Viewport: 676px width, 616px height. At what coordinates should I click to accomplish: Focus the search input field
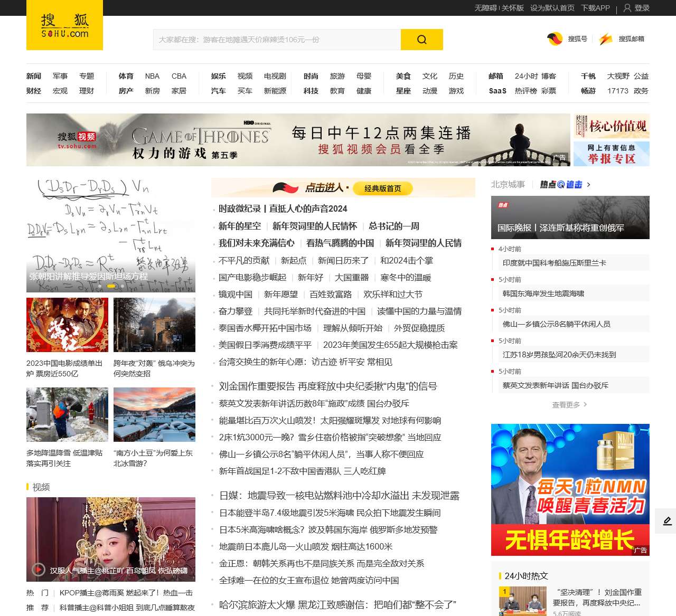coord(277,40)
